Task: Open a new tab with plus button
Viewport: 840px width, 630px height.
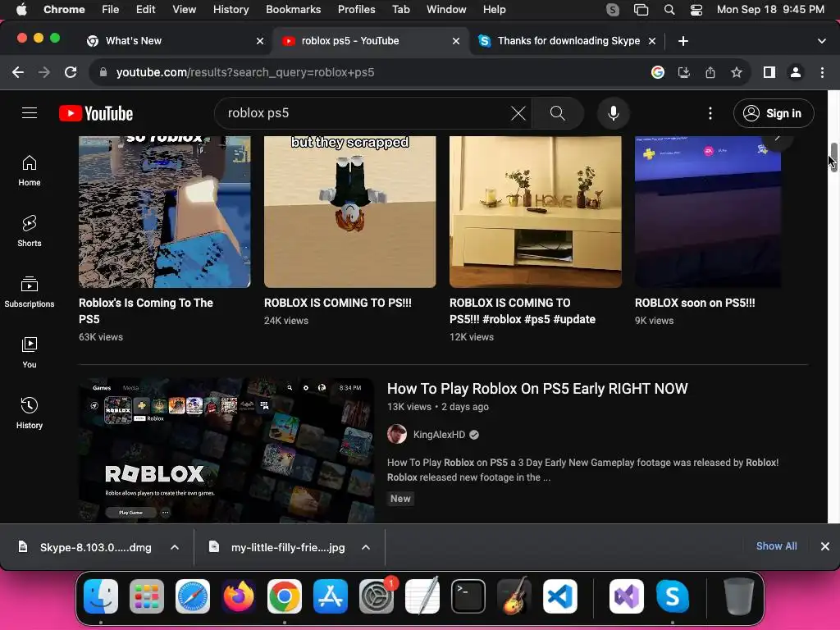Action: pyautogui.click(x=683, y=41)
